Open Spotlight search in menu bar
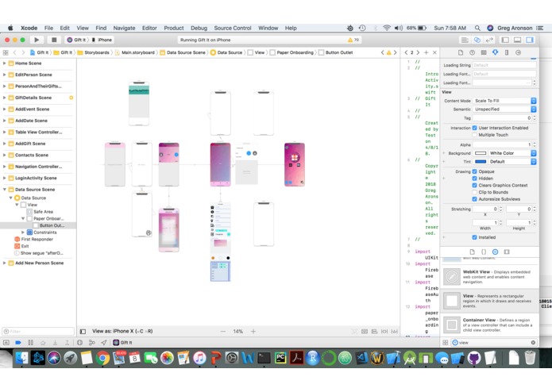This screenshot has width=552, height=392. [x=477, y=28]
